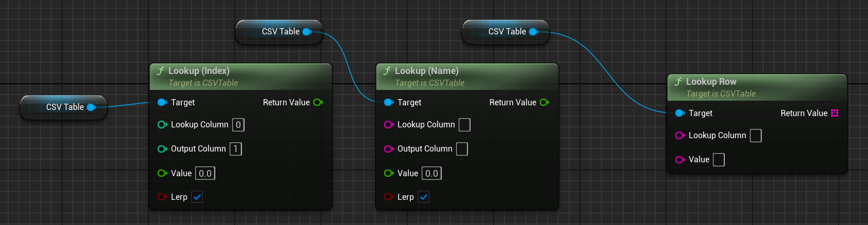Click the Return Value array pin on Lookup Row
Screen dimensions: 868x225
pyautogui.click(x=834, y=113)
